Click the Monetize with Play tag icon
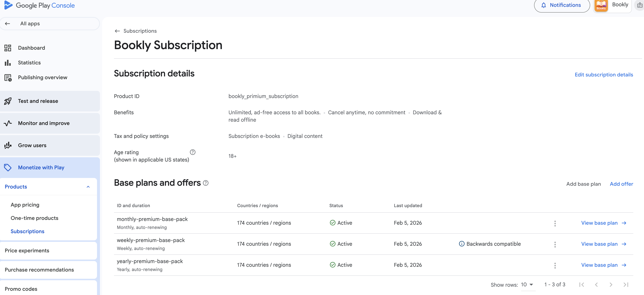The height and width of the screenshot is (295, 644). point(8,167)
